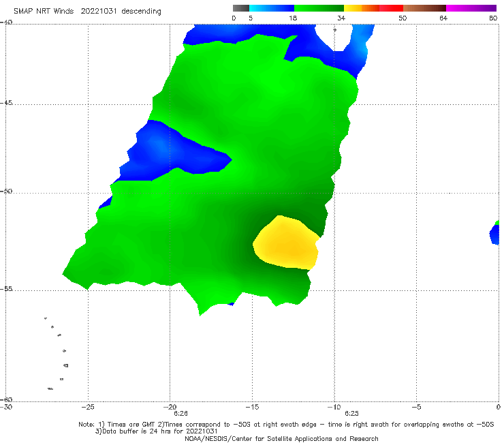Click the color bar label '64'
Viewport: 504px width, 443px height.
(x=443, y=18)
